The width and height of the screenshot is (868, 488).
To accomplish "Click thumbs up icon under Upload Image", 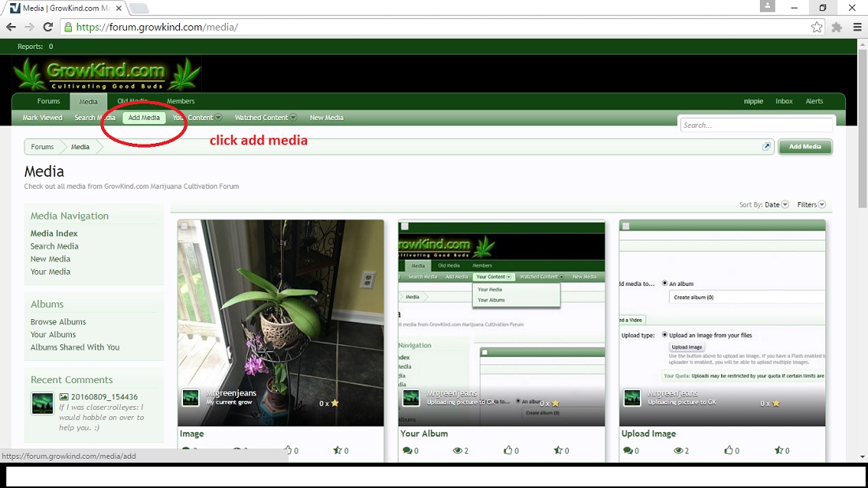I will click(x=728, y=450).
